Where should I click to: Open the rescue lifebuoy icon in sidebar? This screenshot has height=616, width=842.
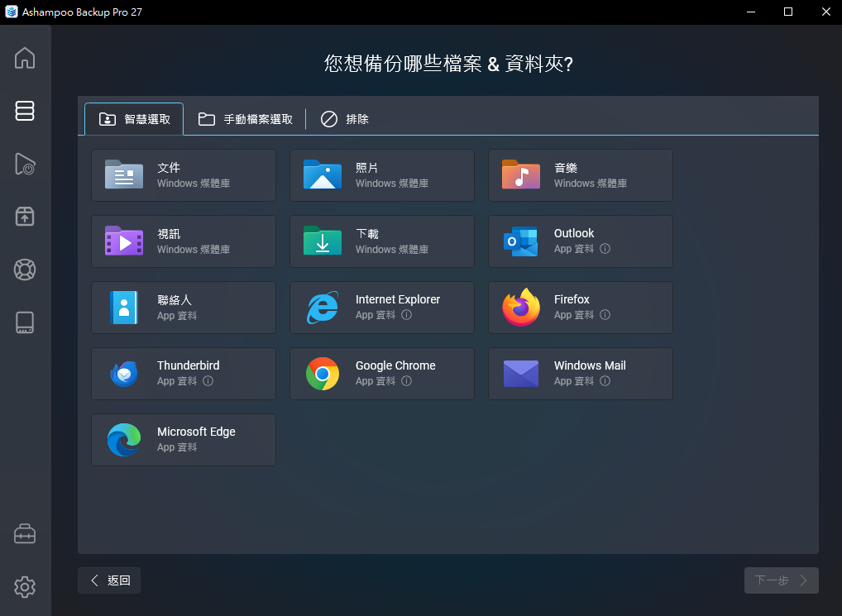pos(25,270)
